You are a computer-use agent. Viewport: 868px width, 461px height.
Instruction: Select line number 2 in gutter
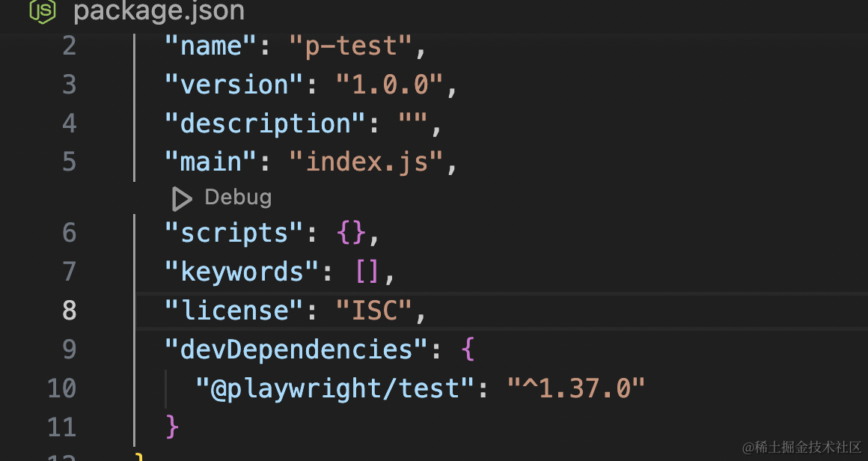69,46
